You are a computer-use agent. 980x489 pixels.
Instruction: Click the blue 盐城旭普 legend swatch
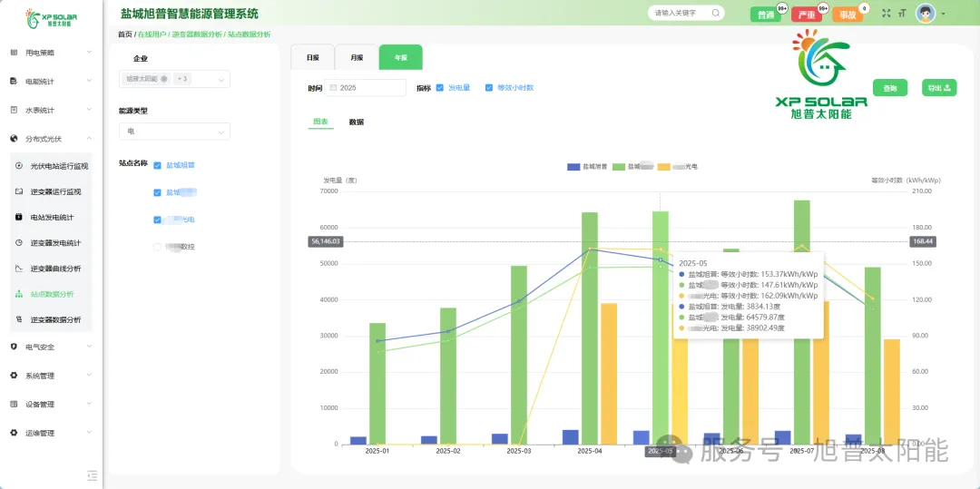(573, 167)
